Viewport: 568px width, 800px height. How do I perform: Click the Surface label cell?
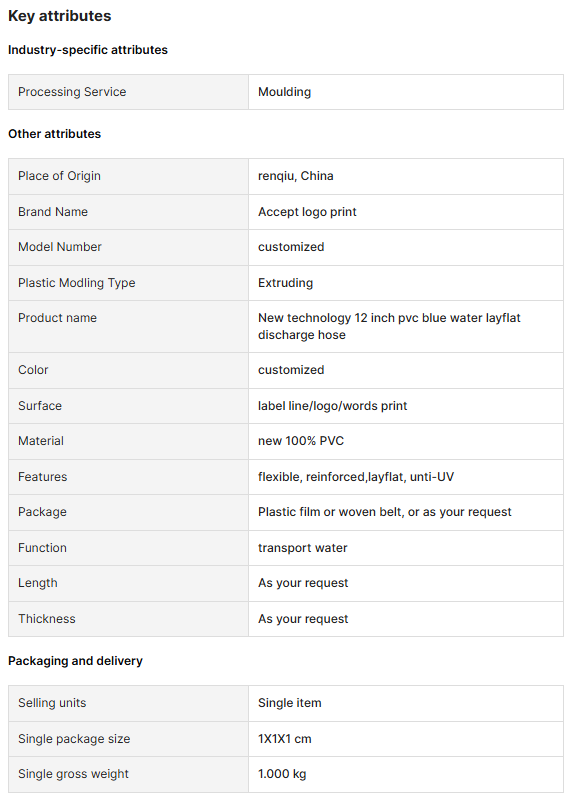128,406
